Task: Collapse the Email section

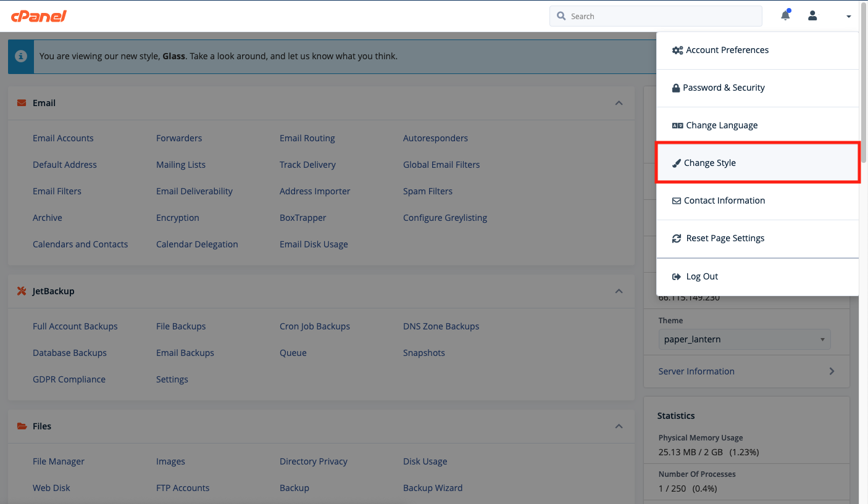Action: click(x=619, y=103)
